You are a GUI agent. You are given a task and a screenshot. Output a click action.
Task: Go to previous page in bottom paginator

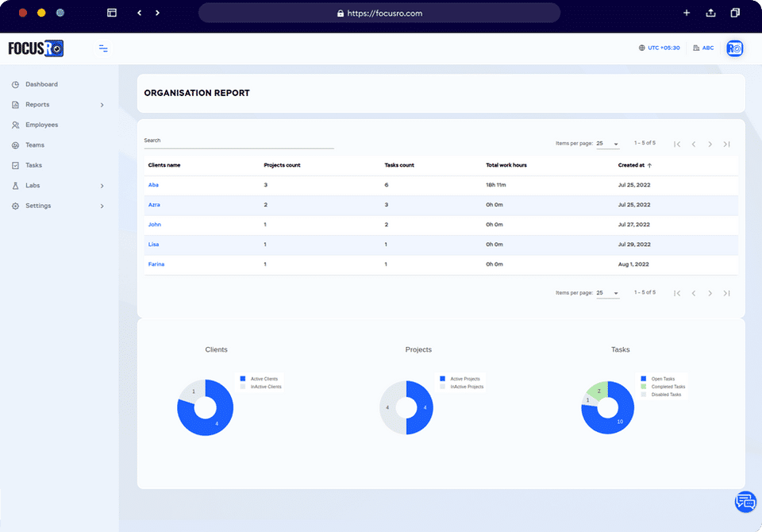694,293
